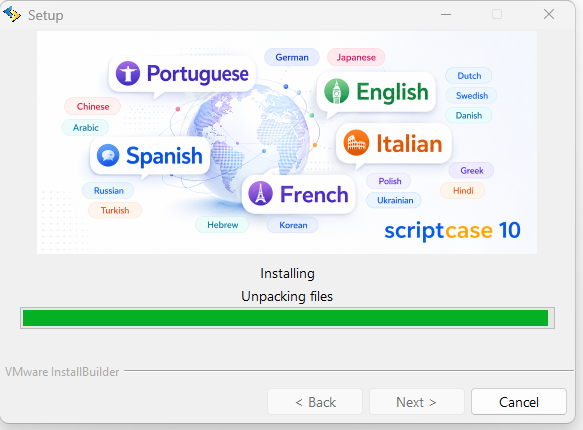583x430 pixels.
Task: Click the Eiffel Tower icon beside French
Action: point(260,193)
